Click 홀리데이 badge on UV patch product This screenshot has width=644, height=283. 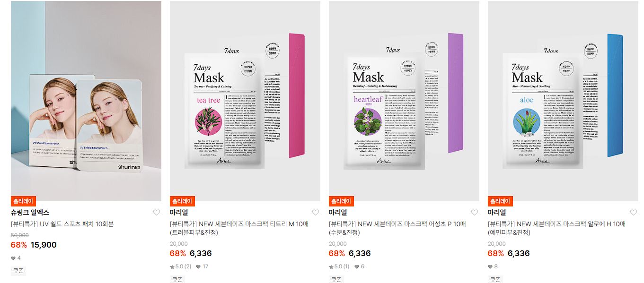coord(23,201)
